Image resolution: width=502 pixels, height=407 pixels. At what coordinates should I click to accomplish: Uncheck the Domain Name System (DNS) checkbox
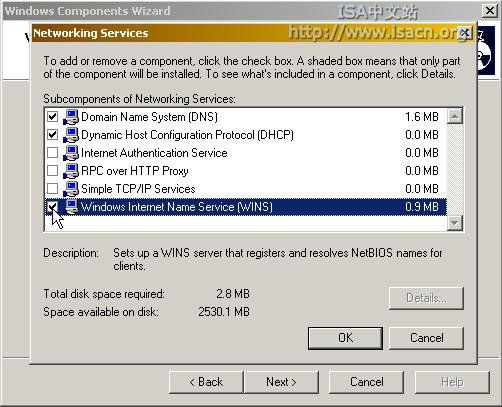pos(52,117)
